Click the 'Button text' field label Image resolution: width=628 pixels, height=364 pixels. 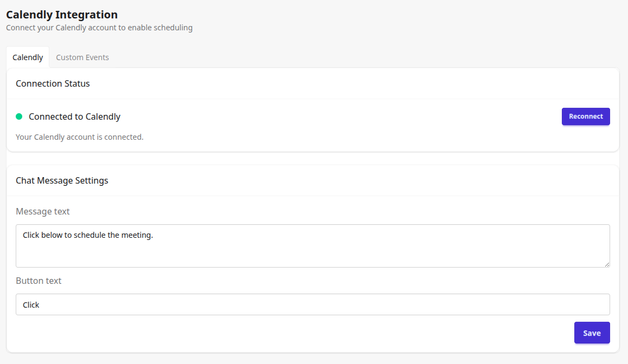tap(39, 281)
